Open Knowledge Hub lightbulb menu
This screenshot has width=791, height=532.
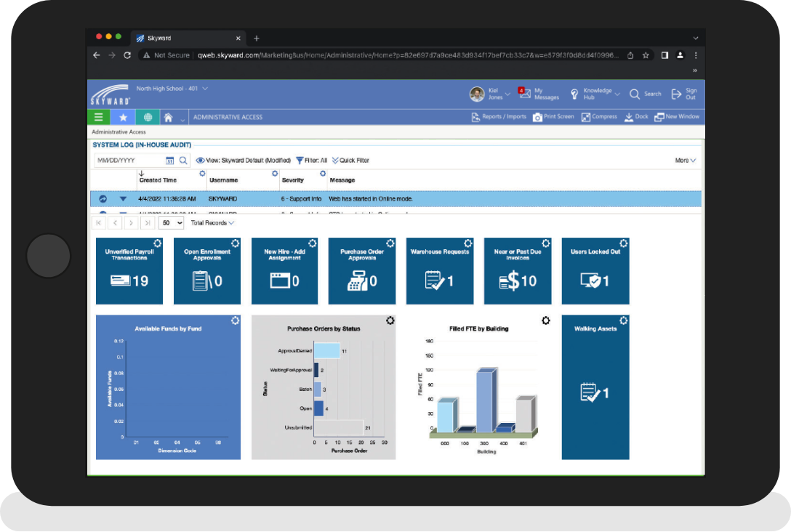click(x=595, y=94)
